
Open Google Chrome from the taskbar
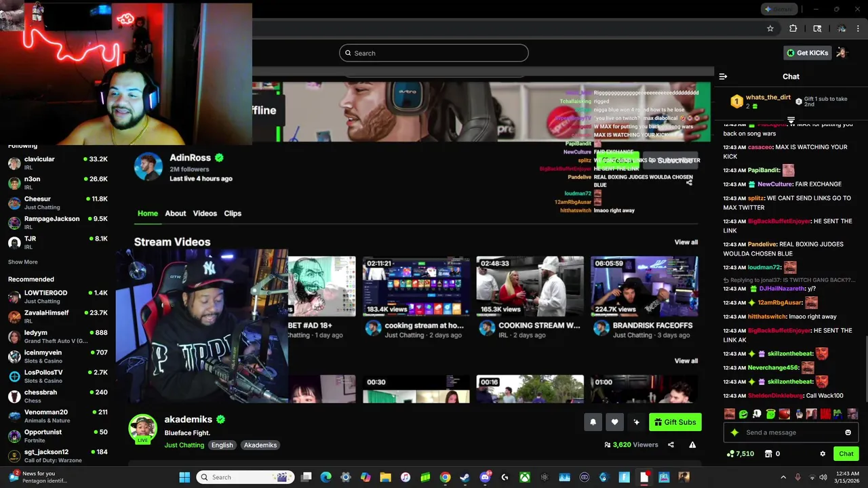point(445,477)
